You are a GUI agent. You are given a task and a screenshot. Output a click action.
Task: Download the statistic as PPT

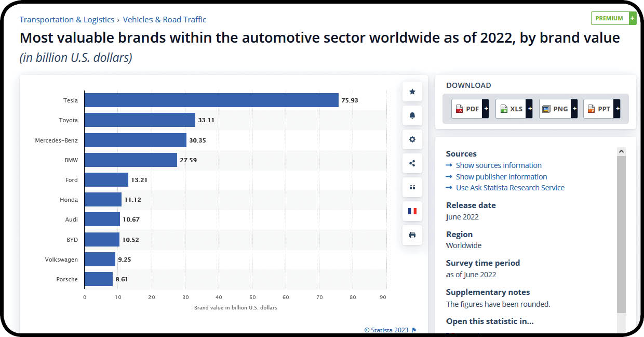click(x=602, y=109)
